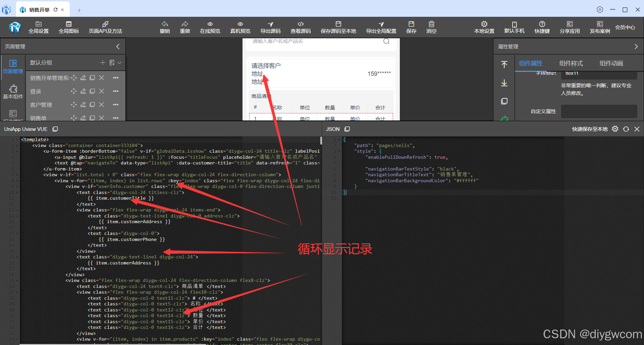The height and width of the screenshot is (345, 644).
Task: Open 快捷键 shortcuts help
Action: pos(542,27)
